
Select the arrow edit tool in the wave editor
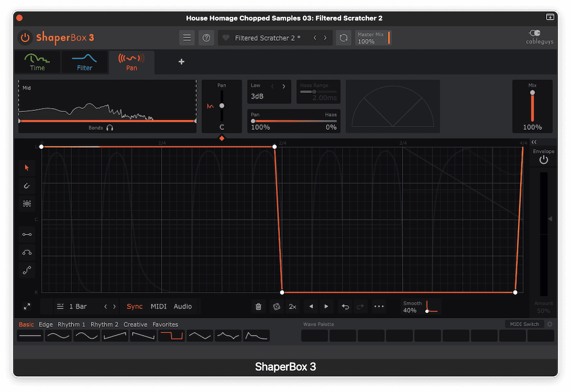coord(26,167)
